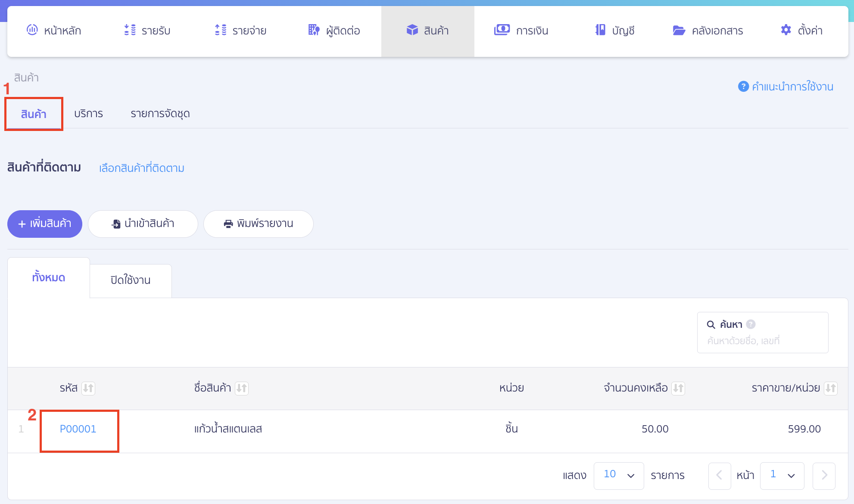
Task: Switch to the รายการจัดชุด tab
Action: (160, 114)
